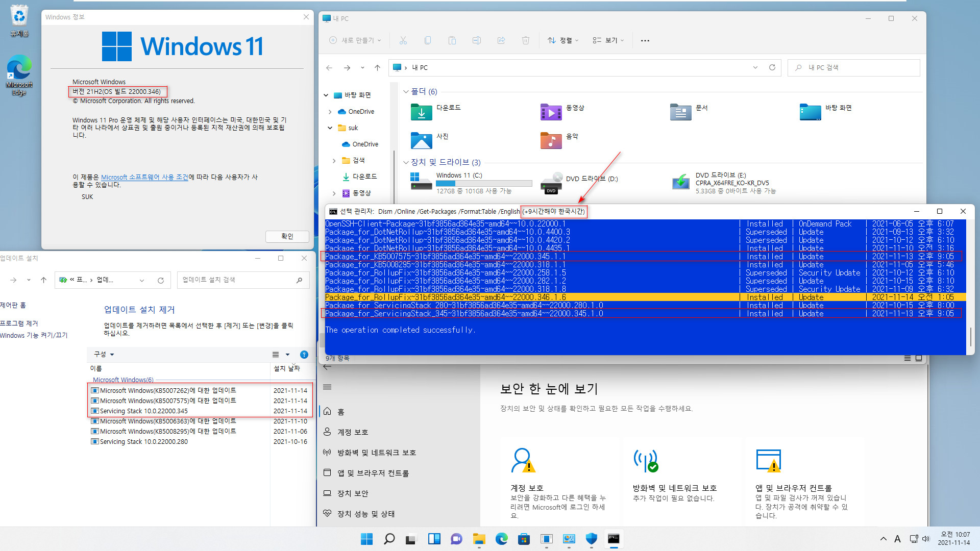This screenshot has width=980, height=551.
Task: Click the 내 PC 검색 search box
Action: (853, 67)
